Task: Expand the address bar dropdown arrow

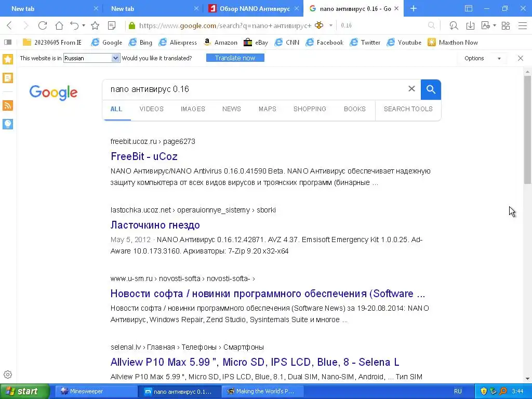Action: click(x=331, y=25)
